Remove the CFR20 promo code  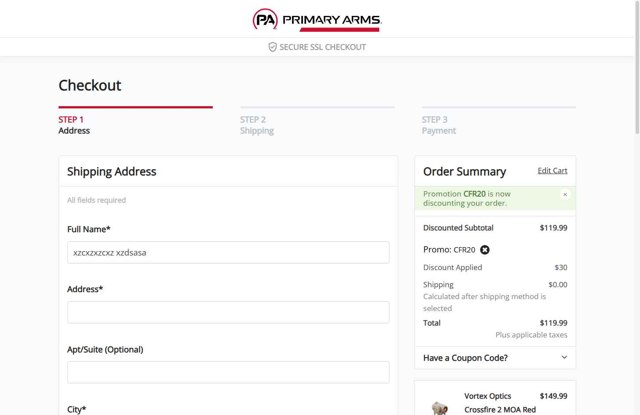(x=485, y=250)
